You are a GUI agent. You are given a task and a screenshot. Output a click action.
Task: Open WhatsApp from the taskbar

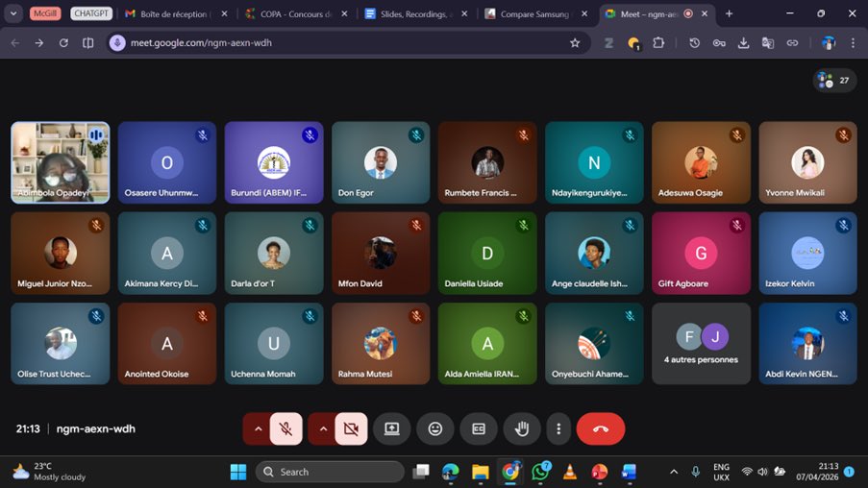click(x=540, y=472)
